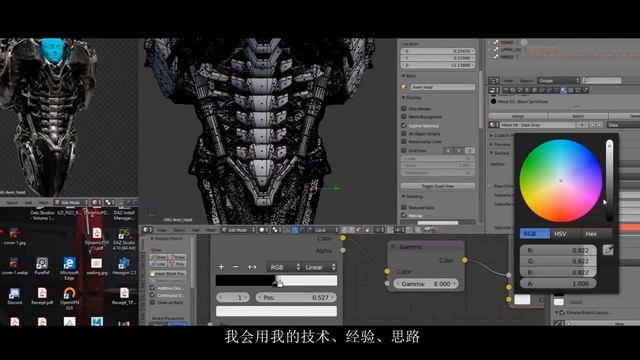Image resolution: width=640 pixels, height=360 pixels.
Task: Click white color ramp stop swatch
Action: (x=276, y=311)
